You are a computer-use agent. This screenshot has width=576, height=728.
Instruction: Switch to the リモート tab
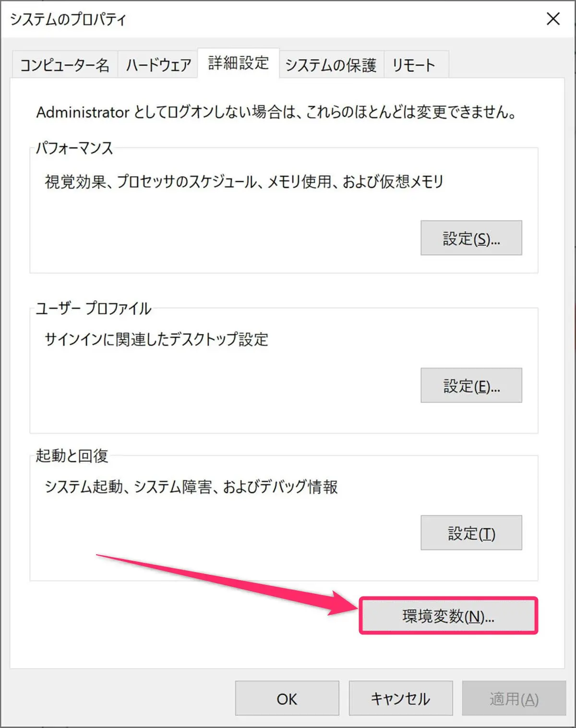(416, 65)
